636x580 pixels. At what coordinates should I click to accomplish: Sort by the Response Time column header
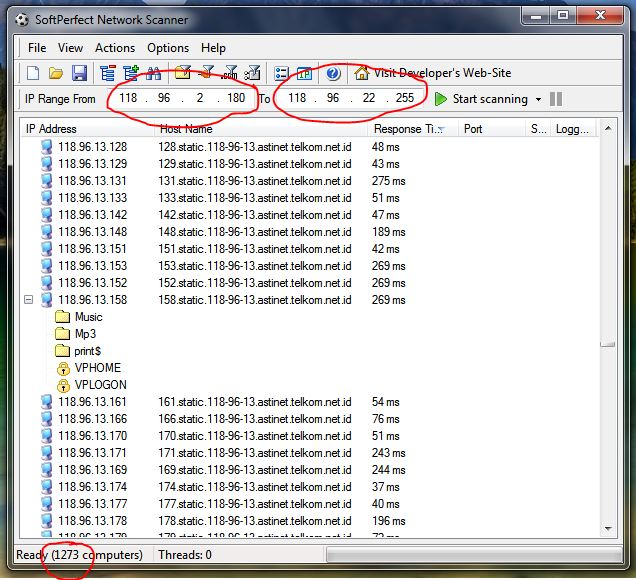[413, 129]
